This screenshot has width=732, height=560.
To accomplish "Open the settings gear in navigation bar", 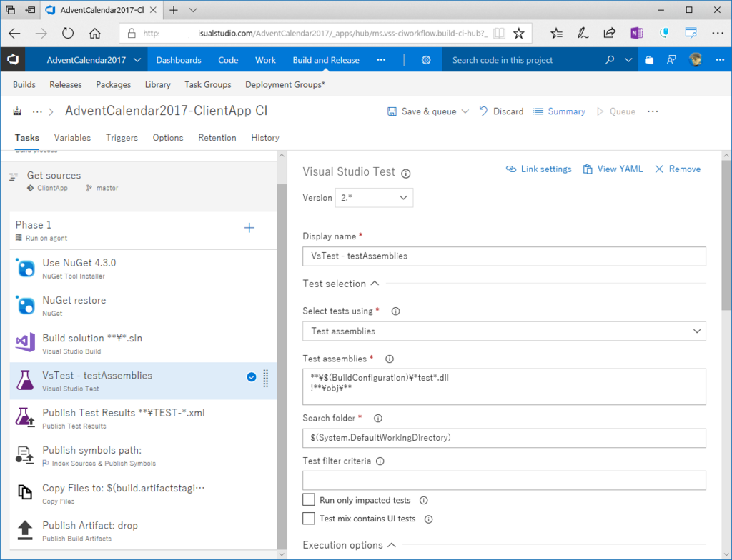I will [426, 60].
